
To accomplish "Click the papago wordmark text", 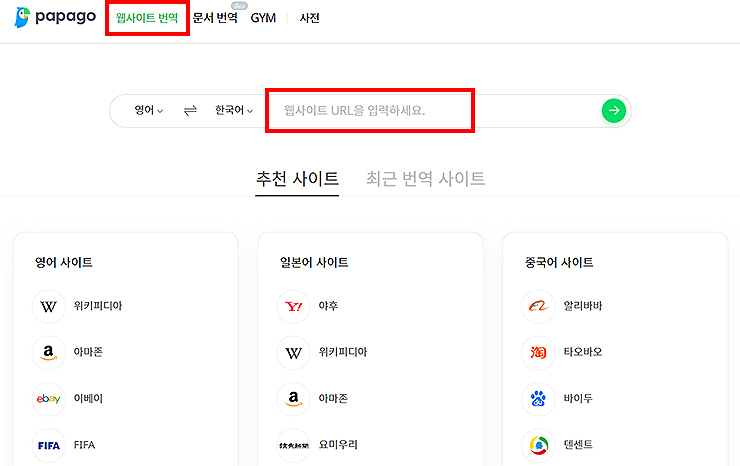I will point(66,17).
